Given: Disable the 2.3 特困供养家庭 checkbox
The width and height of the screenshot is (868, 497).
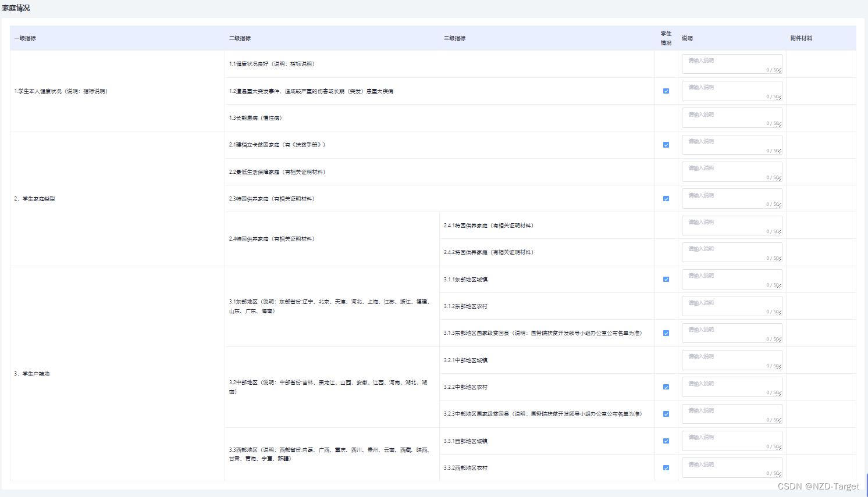Looking at the screenshot, I should (666, 198).
